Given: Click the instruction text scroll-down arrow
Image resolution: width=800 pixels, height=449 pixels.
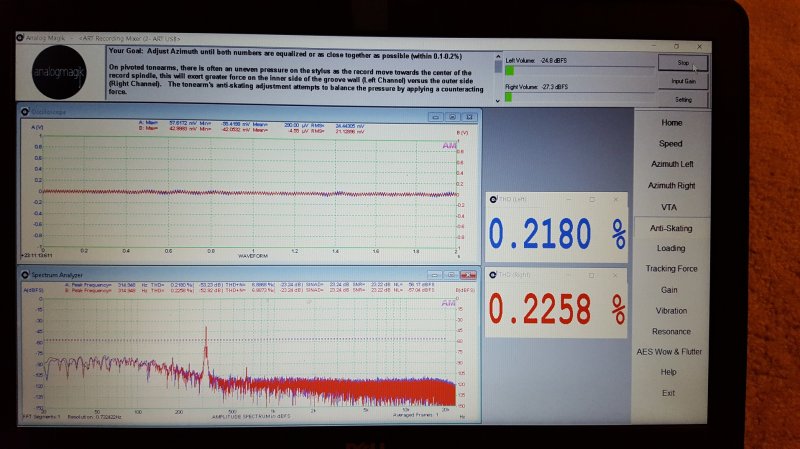Looking at the screenshot, I should 498,101.
